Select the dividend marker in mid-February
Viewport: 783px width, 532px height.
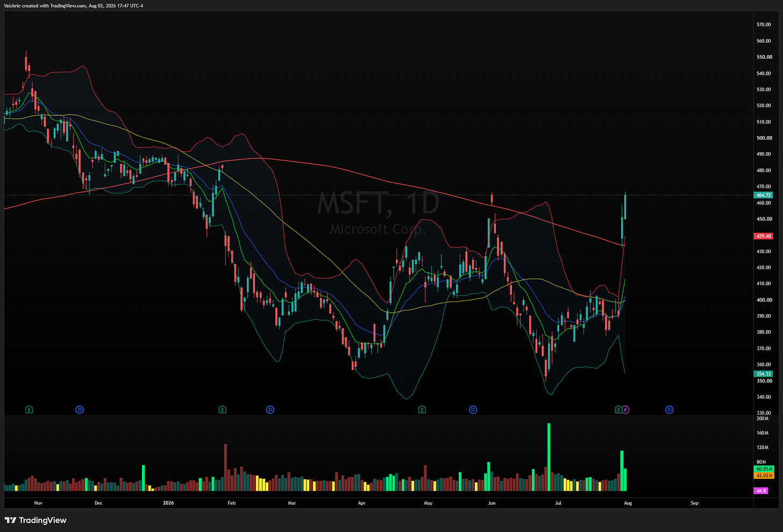pyautogui.click(x=270, y=410)
